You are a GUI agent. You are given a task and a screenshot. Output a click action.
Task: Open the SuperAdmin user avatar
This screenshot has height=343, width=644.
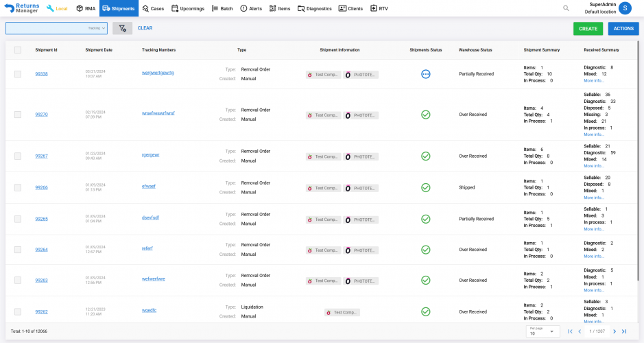tap(625, 8)
